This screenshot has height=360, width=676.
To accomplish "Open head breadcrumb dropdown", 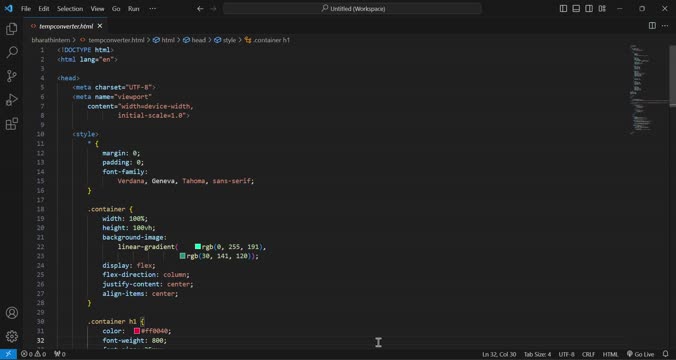I will click(194, 40).
